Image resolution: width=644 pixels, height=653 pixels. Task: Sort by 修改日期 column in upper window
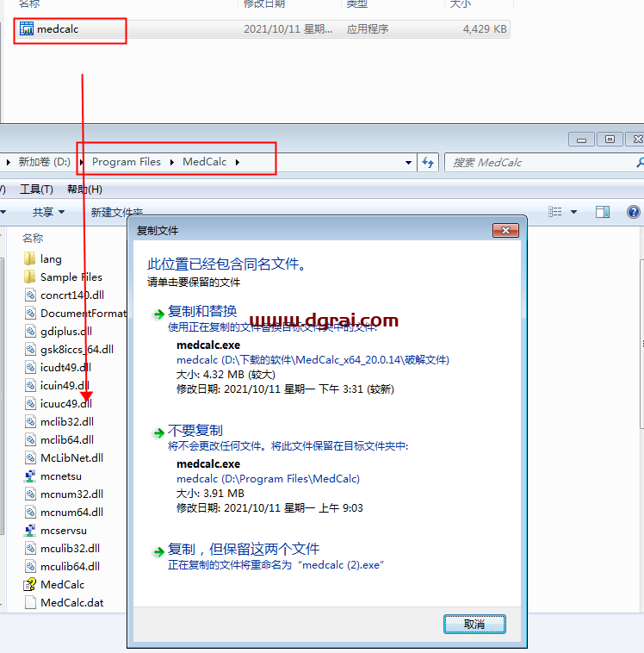pos(264,4)
